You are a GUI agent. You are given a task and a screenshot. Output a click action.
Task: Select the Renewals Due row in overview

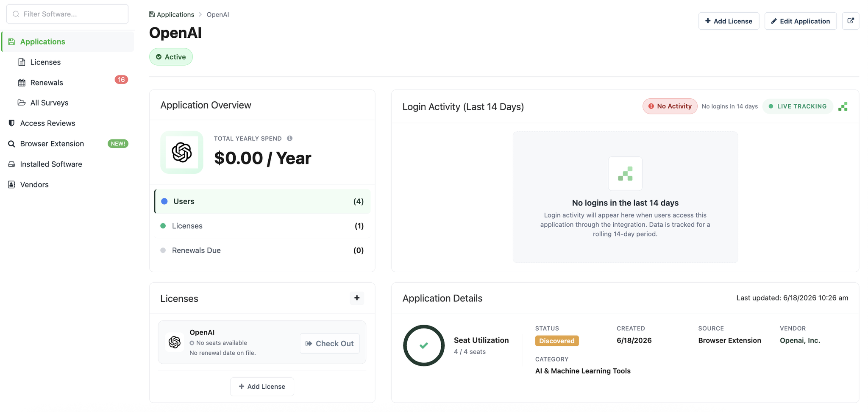click(x=262, y=251)
